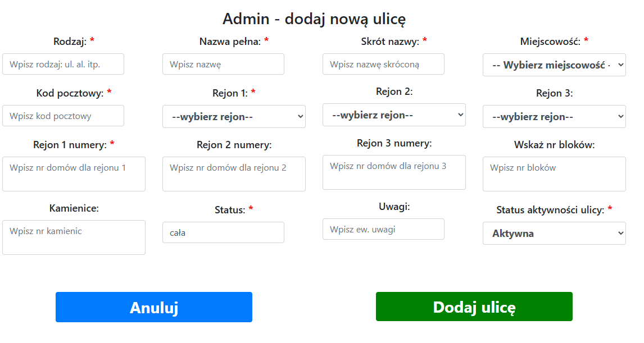
Task: Click the Uwagi input field
Action: click(x=383, y=228)
